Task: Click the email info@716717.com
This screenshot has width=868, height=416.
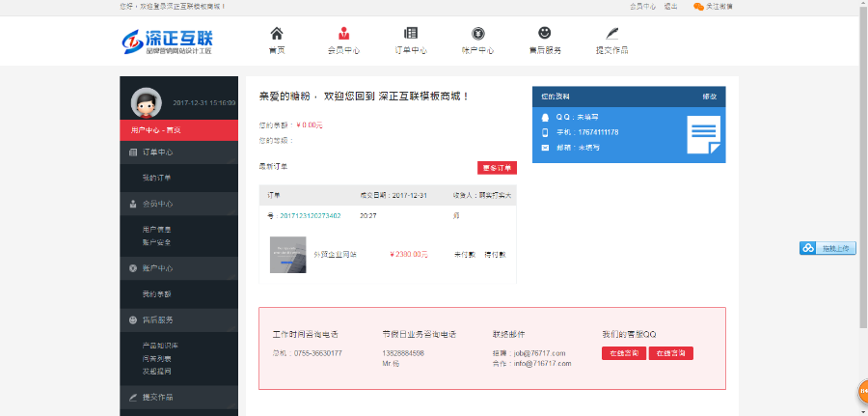Action: click(542, 364)
